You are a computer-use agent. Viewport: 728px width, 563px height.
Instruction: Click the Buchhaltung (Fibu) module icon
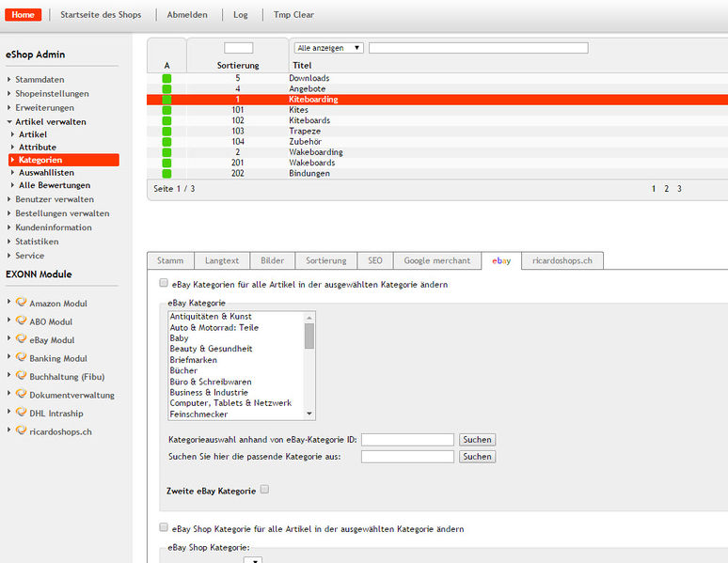(21, 376)
